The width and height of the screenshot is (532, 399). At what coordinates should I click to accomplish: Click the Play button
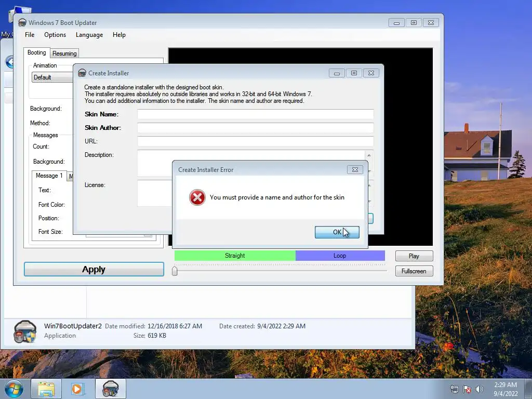[x=414, y=256]
